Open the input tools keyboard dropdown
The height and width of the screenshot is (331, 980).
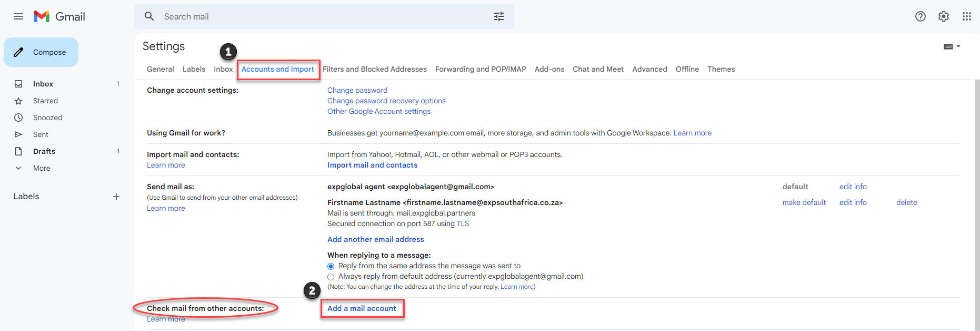[952, 46]
